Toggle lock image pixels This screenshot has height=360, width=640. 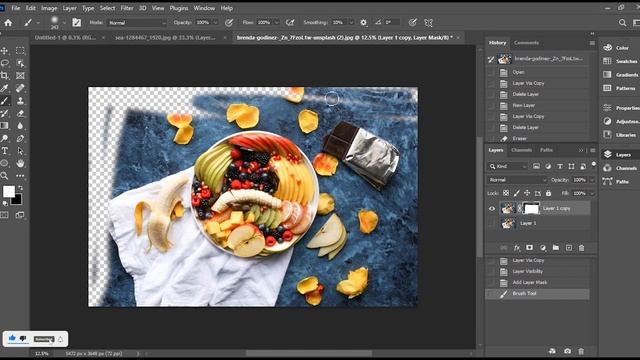[x=517, y=193]
